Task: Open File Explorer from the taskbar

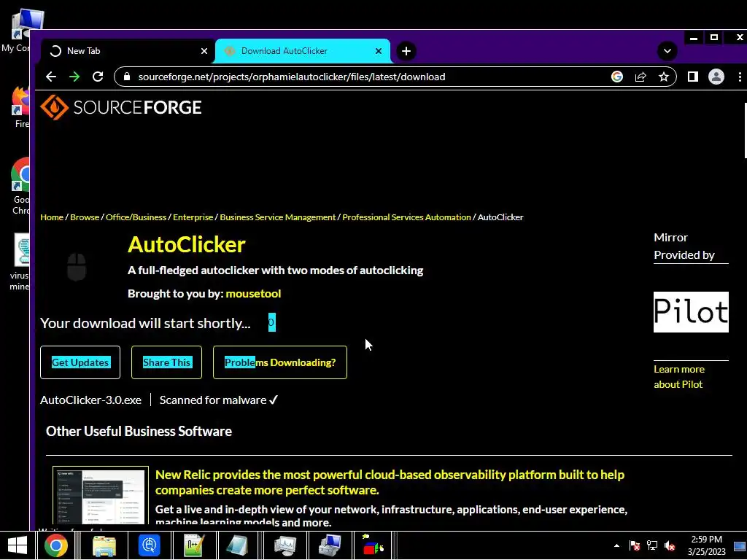Action: click(x=104, y=545)
